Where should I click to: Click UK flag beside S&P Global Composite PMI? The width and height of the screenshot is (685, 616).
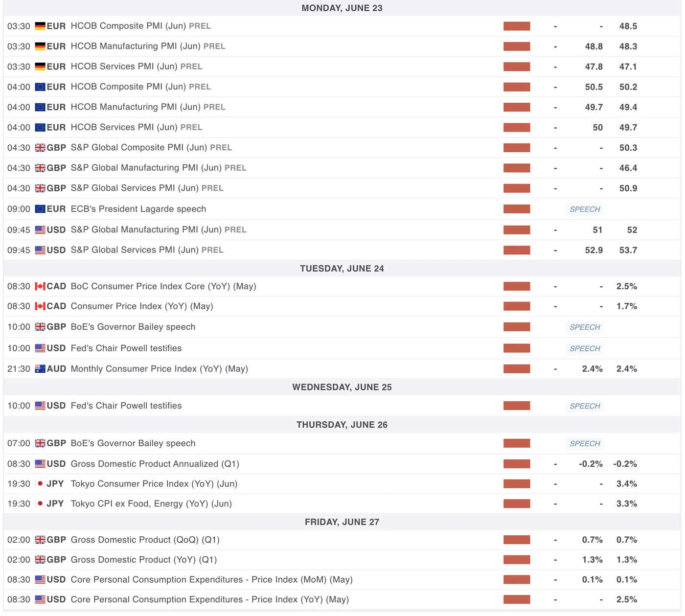pyautogui.click(x=40, y=148)
